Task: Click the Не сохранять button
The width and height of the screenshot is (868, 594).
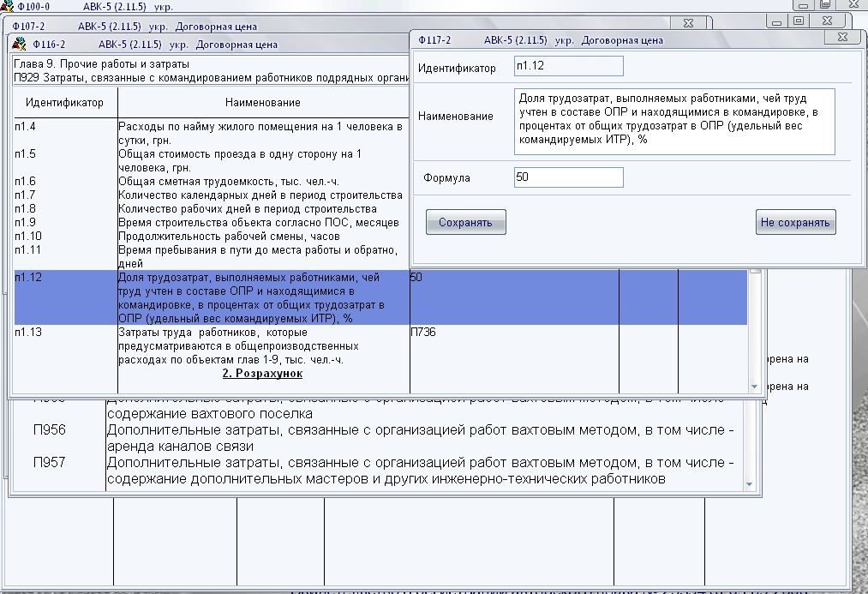Action: point(795,222)
